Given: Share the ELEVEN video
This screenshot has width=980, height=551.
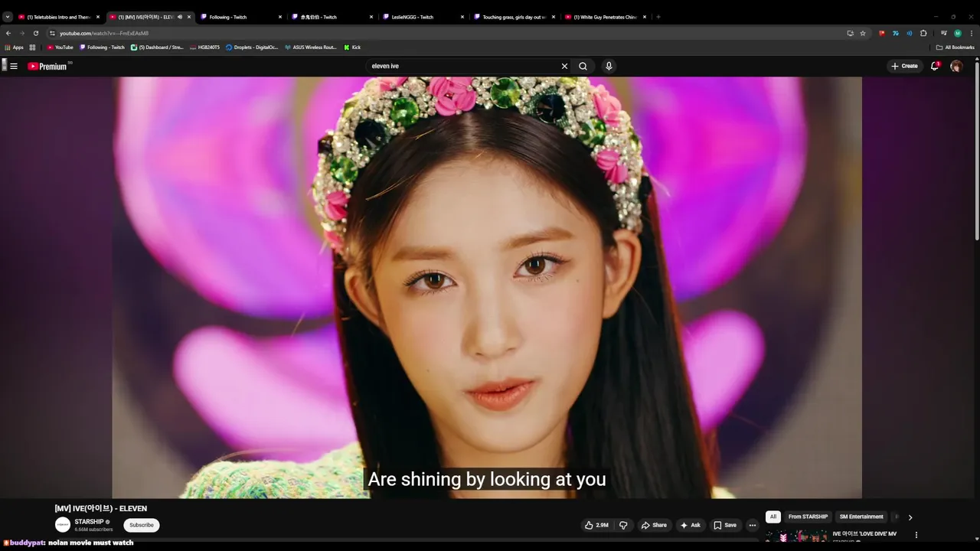Looking at the screenshot, I should tap(655, 525).
